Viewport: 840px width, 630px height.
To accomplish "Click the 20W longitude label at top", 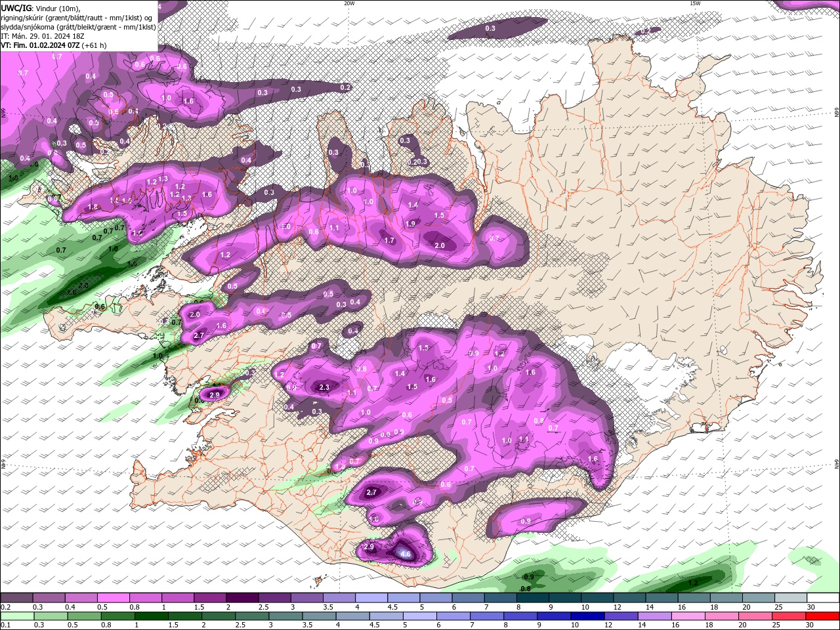I will (x=349, y=3).
